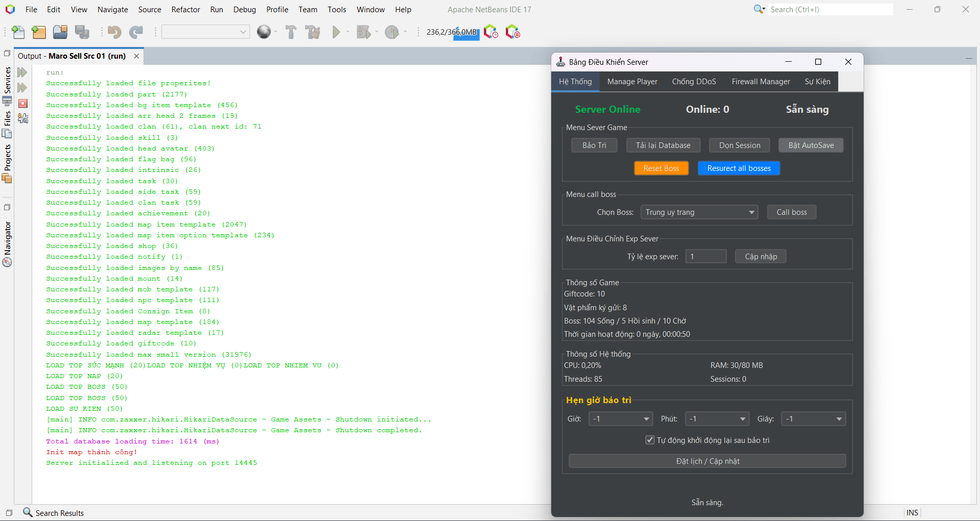This screenshot has height=521, width=980.
Task: Click the blue Resurect all bosses button
Action: (739, 168)
